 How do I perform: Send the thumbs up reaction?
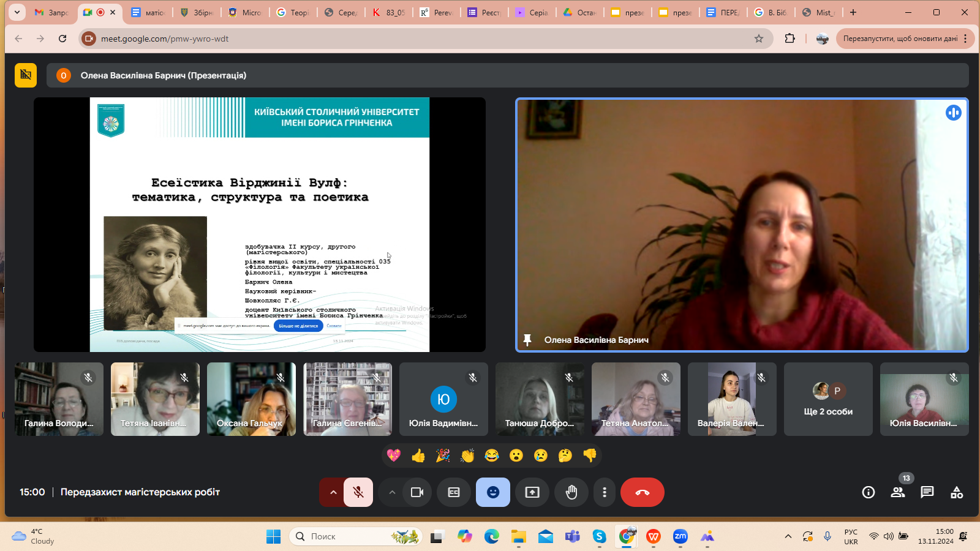418,455
